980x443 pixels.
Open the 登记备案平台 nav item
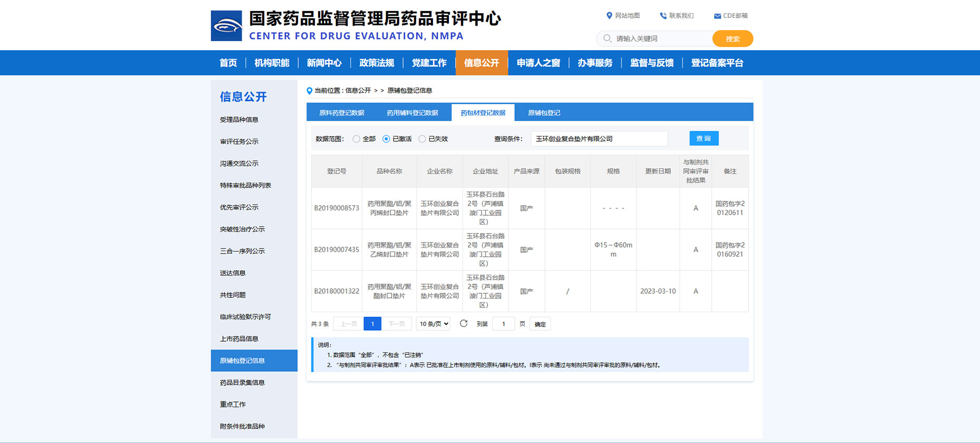[x=717, y=63]
